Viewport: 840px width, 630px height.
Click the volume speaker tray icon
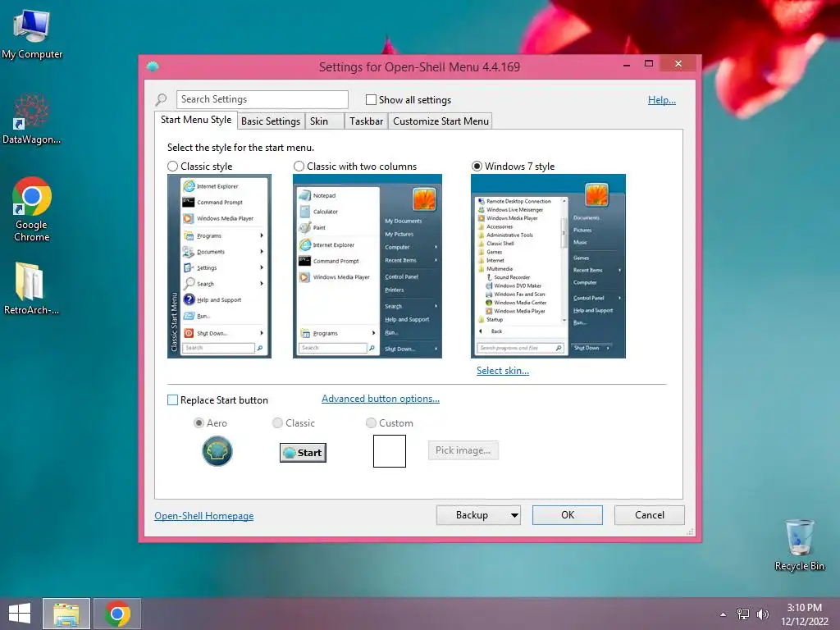(762, 614)
